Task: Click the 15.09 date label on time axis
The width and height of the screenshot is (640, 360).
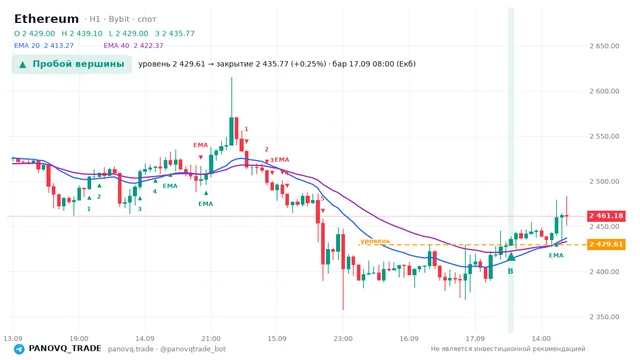Action: [277, 338]
